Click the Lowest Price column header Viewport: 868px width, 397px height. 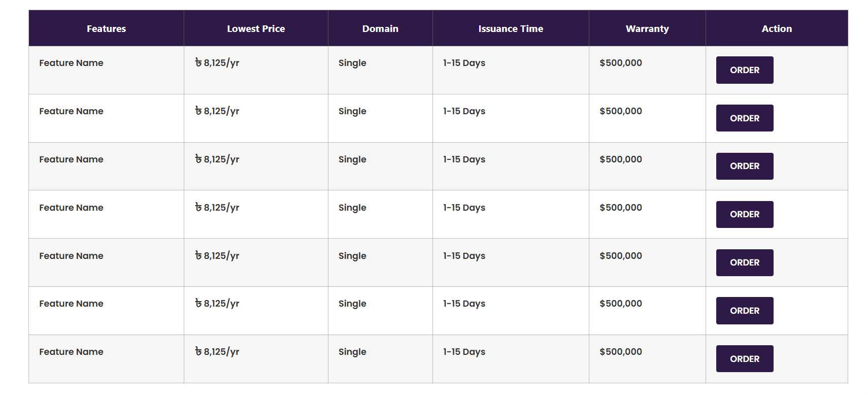tap(255, 28)
